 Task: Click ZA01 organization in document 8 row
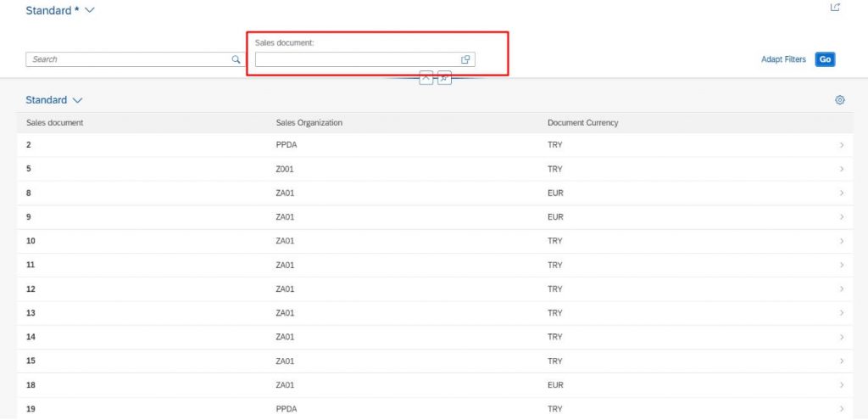click(x=285, y=193)
